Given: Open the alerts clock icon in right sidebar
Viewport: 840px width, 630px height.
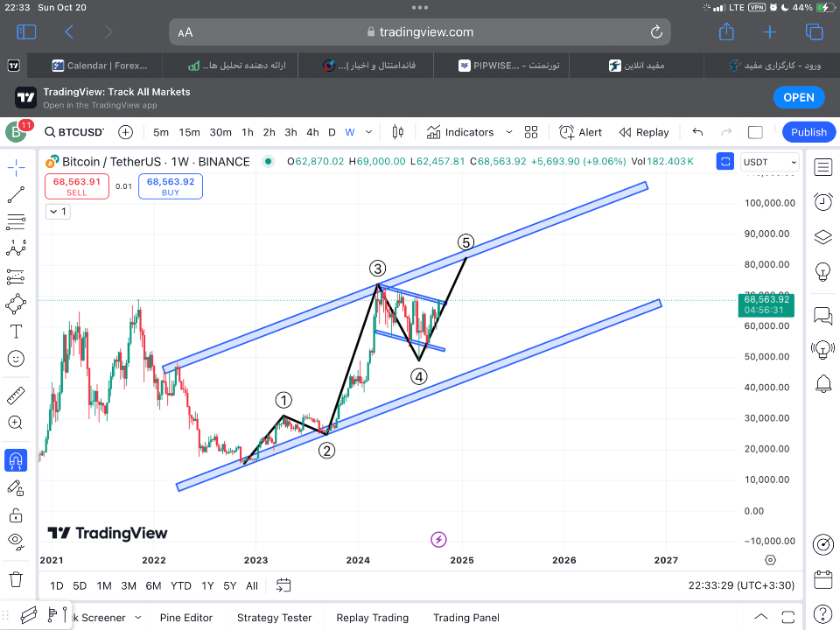Looking at the screenshot, I should tap(822, 202).
